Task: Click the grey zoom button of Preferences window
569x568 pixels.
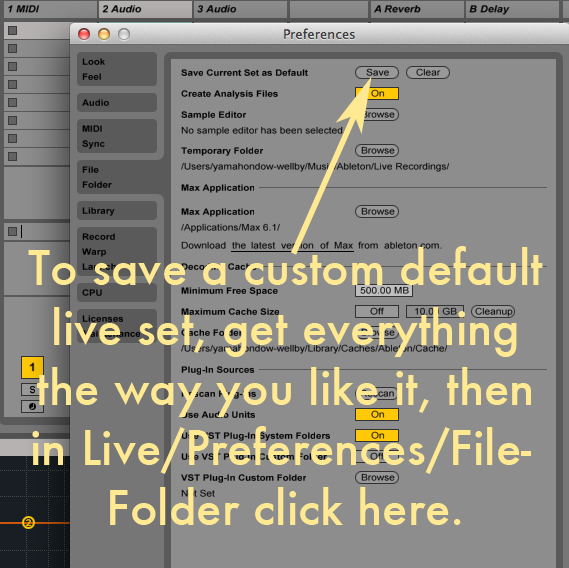Action: tap(124, 34)
